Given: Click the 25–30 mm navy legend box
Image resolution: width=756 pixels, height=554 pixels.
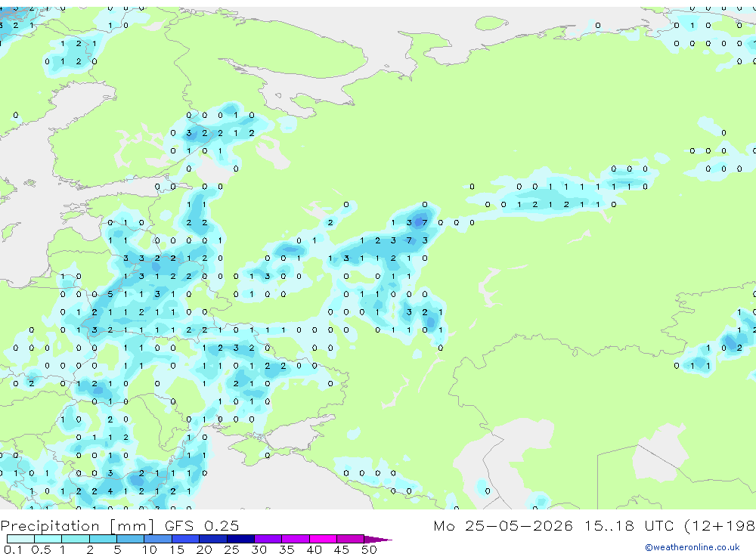Looking at the screenshot, I should (240, 539).
